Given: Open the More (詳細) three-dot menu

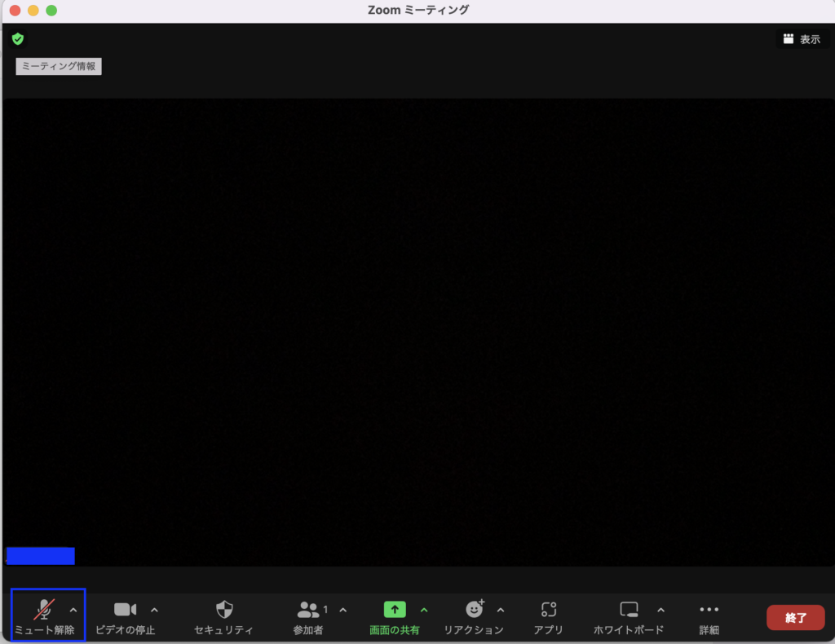Looking at the screenshot, I should (709, 610).
